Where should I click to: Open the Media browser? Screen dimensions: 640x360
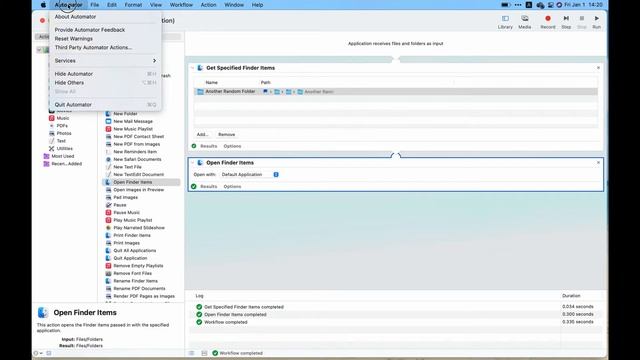pos(524,22)
